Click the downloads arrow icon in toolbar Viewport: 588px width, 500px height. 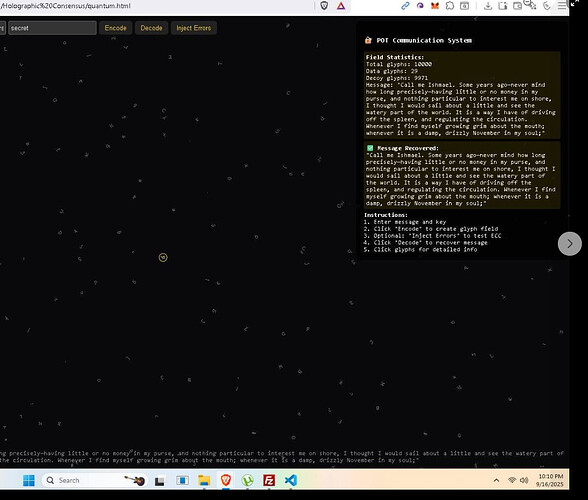(488, 6)
